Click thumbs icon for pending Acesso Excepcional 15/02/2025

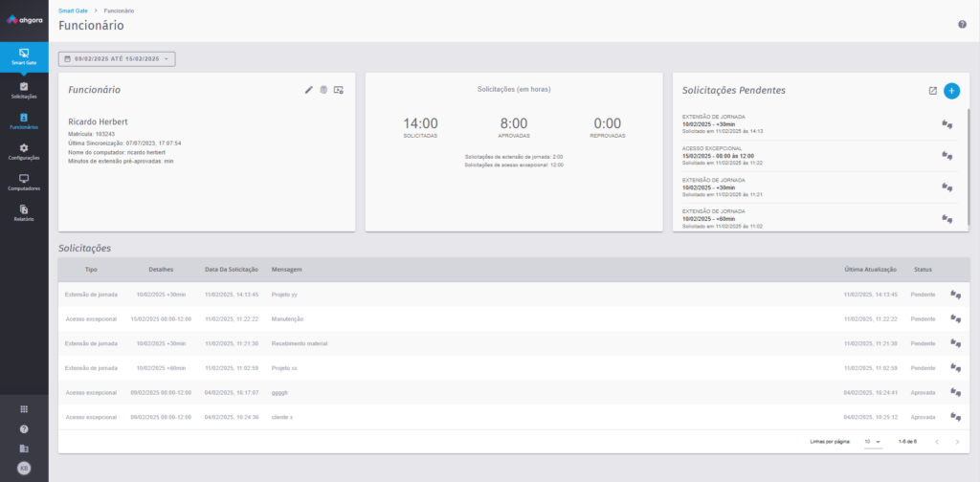948,155
